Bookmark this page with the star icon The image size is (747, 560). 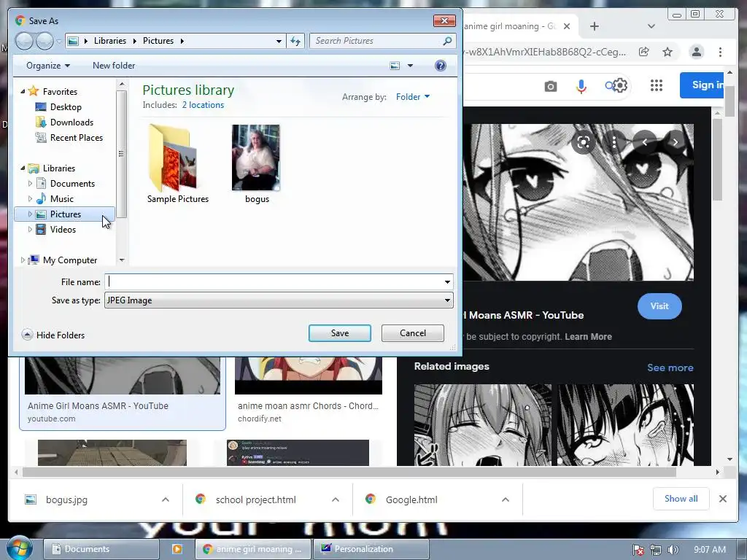pyautogui.click(x=667, y=52)
